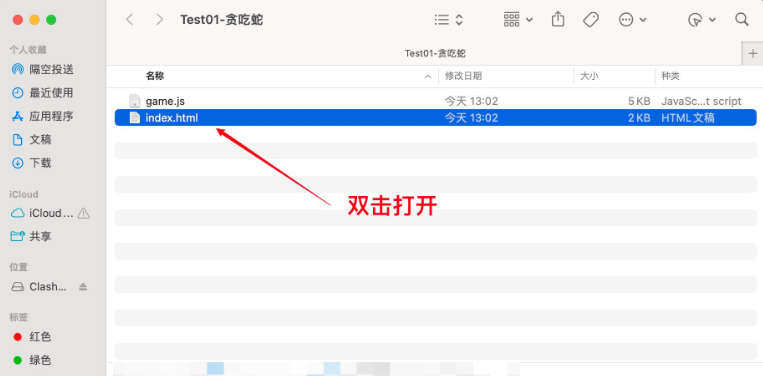Add a new tab with plus button
Image resolution: width=763 pixels, height=376 pixels.
[753, 53]
